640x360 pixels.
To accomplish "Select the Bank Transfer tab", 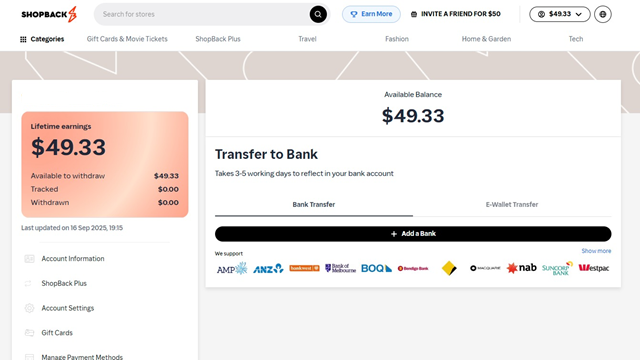I will point(313,204).
